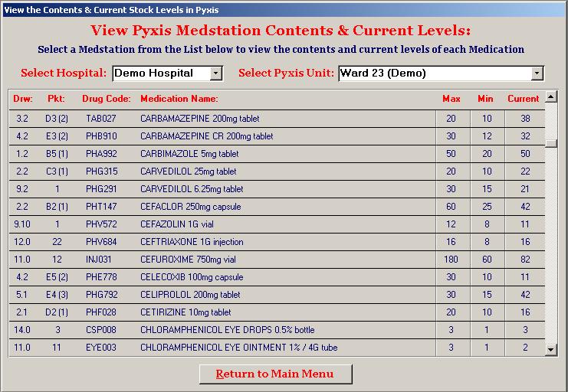Click drug code INJ031
The height and width of the screenshot is (392, 568).
tap(99, 260)
